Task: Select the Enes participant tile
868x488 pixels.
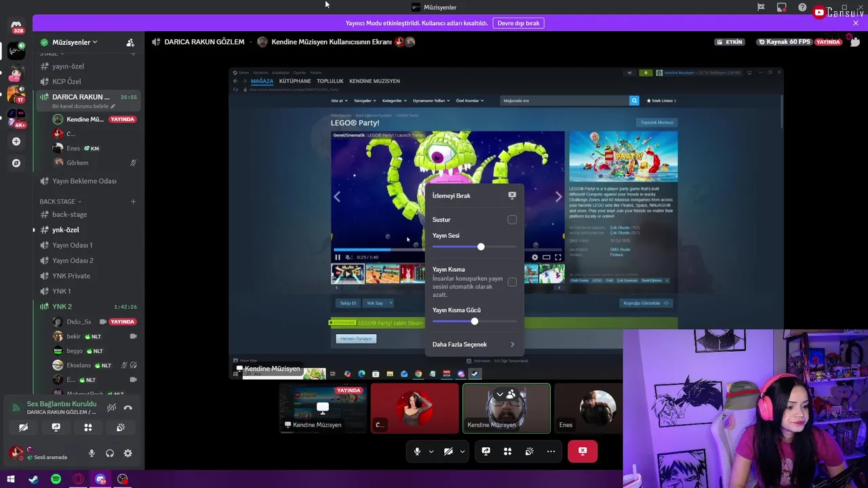Action: click(x=589, y=409)
